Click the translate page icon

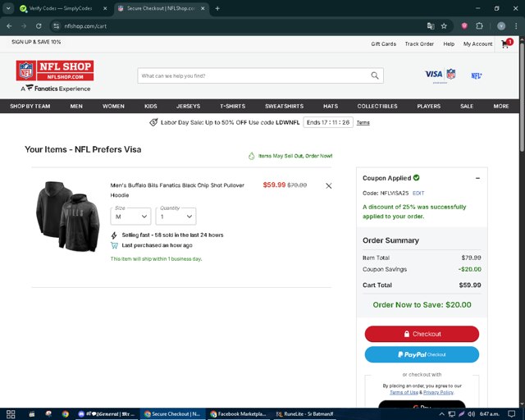click(431, 26)
